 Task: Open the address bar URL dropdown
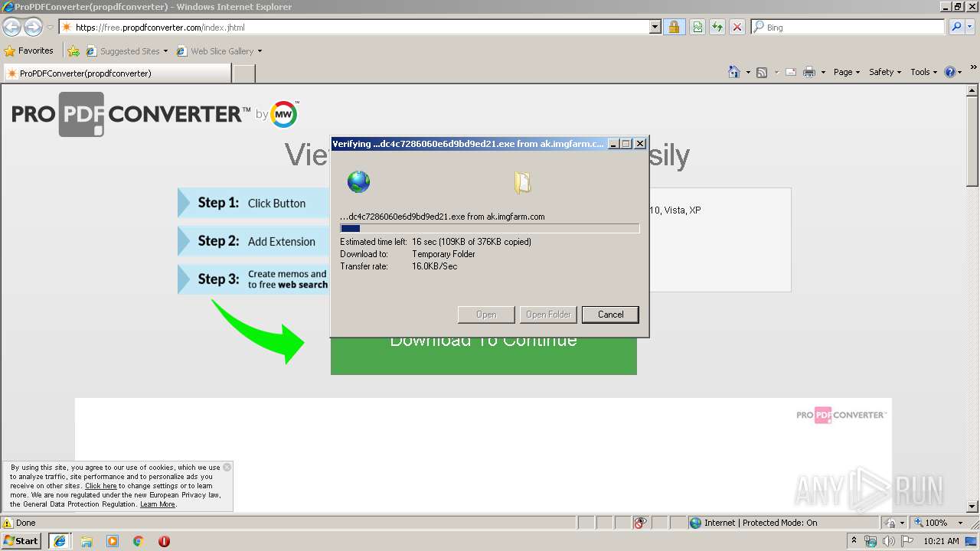click(x=655, y=27)
